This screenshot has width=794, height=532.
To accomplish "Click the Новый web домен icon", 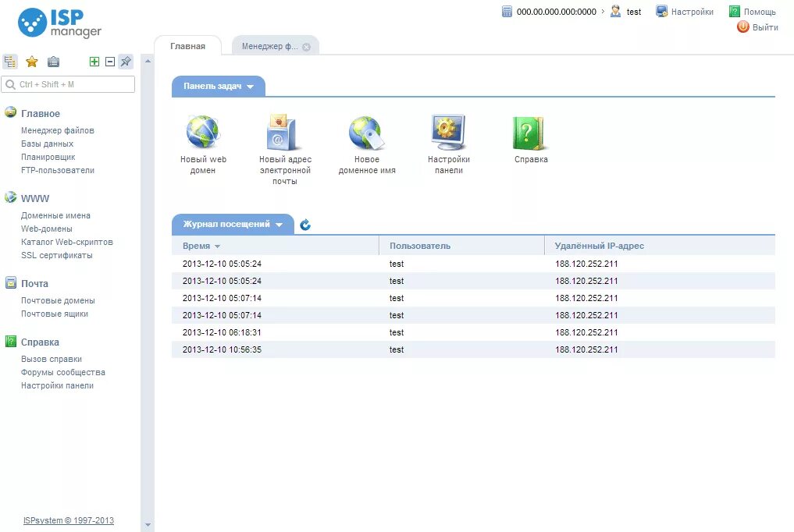I will coord(203,132).
